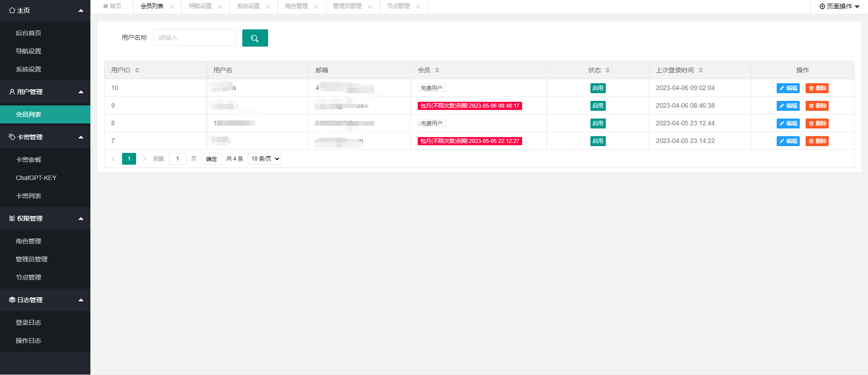Focus the 用户名称 search input
Image resolution: width=868 pixels, height=375 pixels.
(195, 38)
